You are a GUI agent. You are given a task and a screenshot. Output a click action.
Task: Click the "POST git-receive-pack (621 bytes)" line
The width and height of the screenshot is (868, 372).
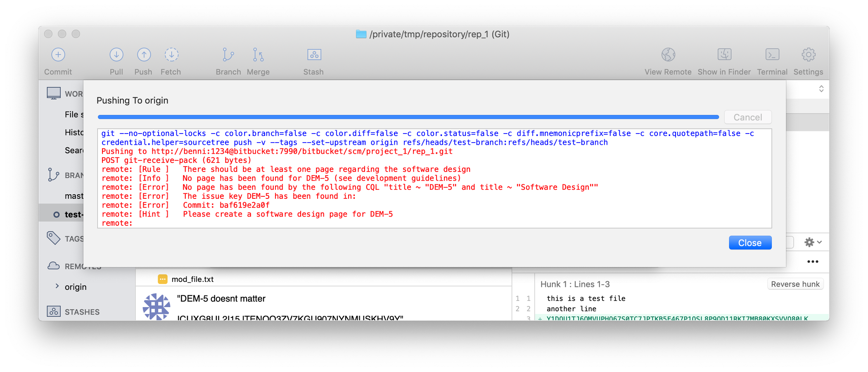click(176, 160)
